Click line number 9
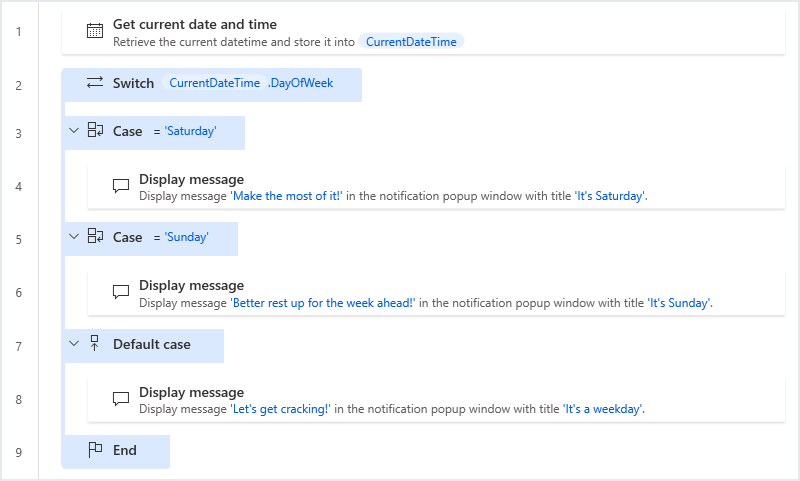Viewport: 800px width, 481px height. point(19,453)
